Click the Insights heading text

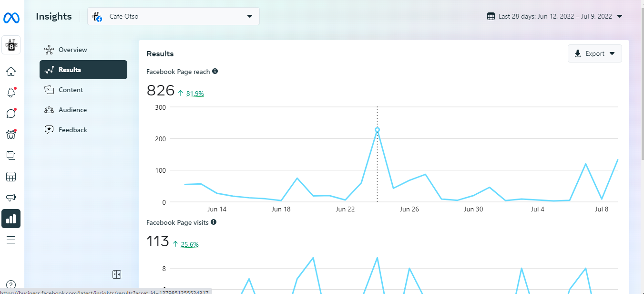coord(54,16)
